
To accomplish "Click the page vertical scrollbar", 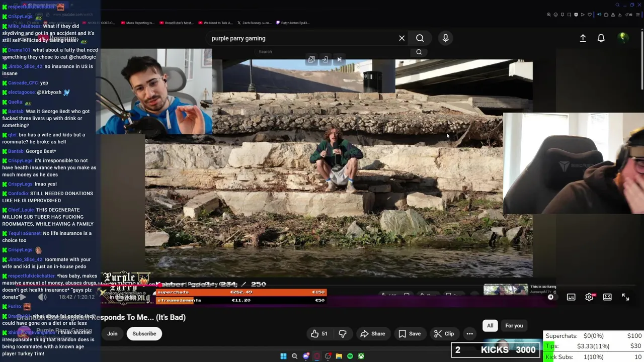I will (x=641, y=60).
